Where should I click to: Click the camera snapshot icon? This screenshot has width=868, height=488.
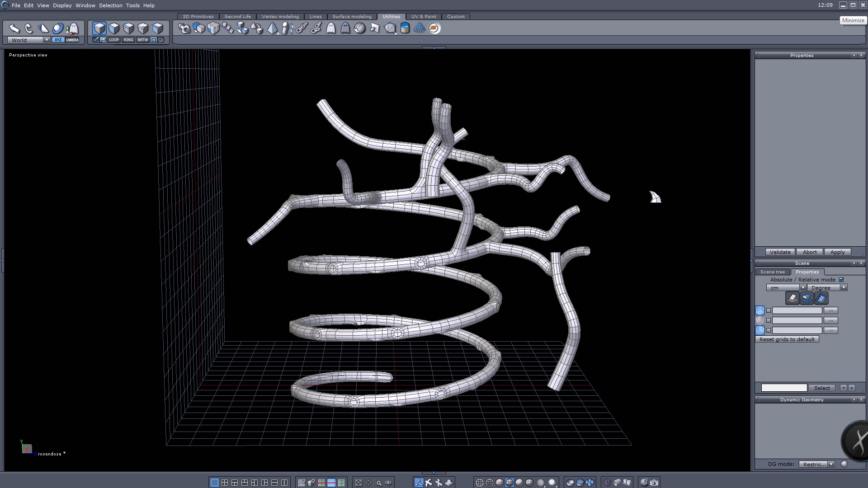(654, 483)
